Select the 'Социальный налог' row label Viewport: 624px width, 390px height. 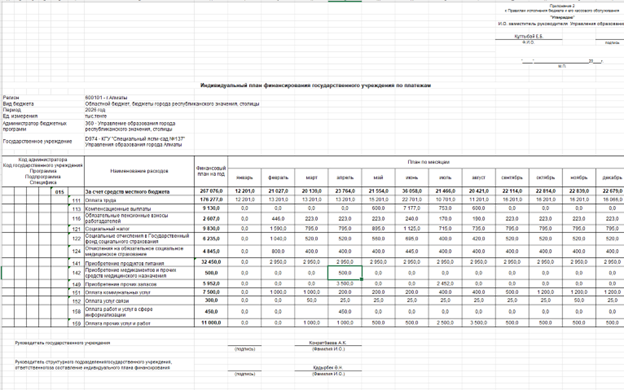click(x=139, y=229)
